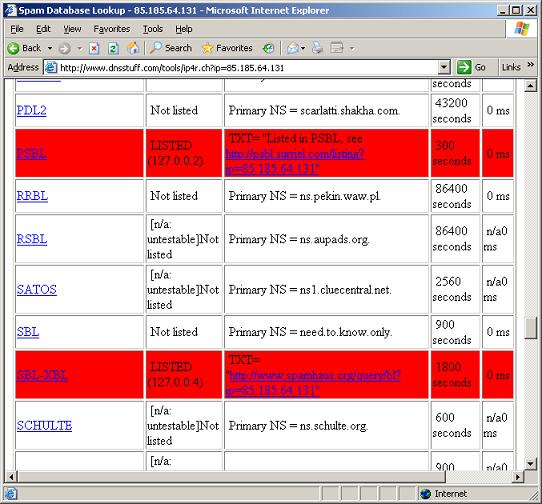Open the SBL link
Image resolution: width=542 pixels, height=504 pixels.
(x=28, y=332)
